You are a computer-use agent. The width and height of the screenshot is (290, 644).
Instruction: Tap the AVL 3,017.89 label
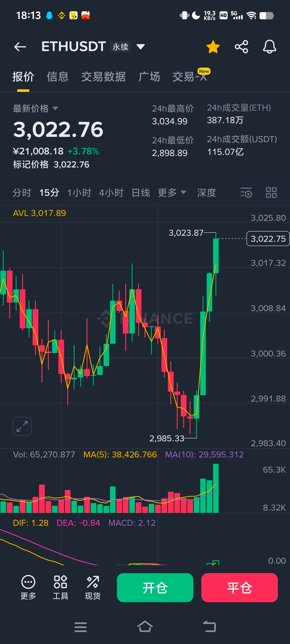[40, 213]
